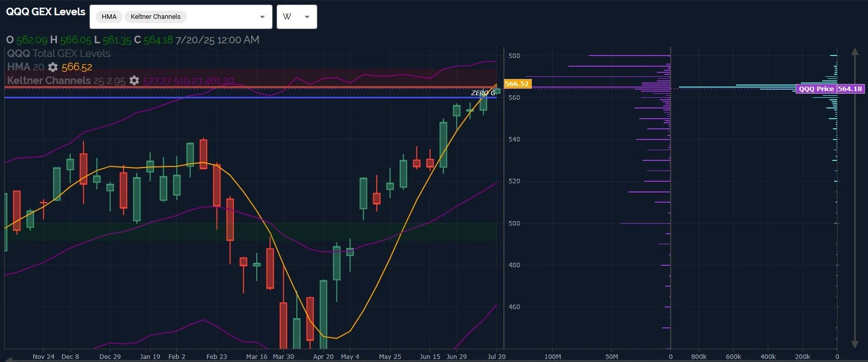Click the 500 price axis label
868x362 pixels.
click(514, 223)
